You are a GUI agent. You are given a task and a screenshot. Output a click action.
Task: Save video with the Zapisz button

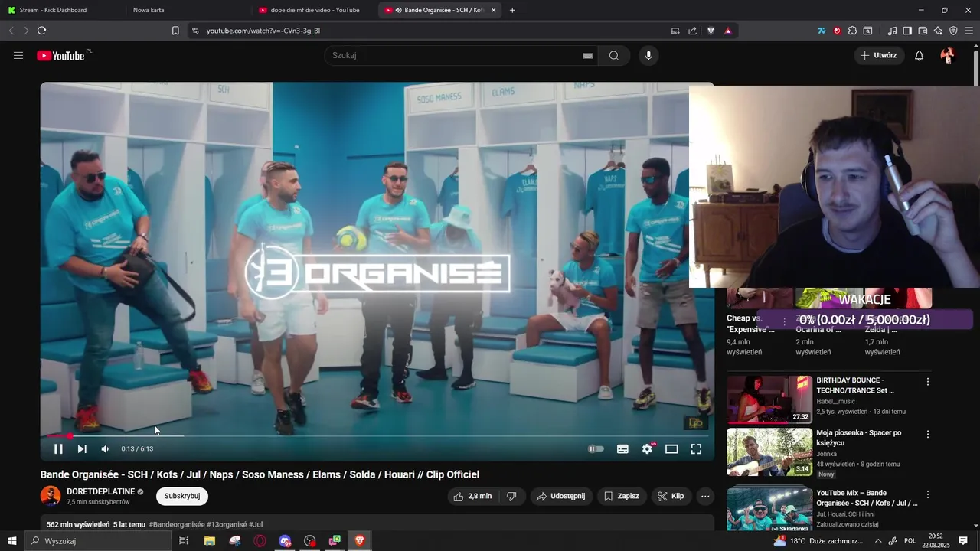coord(622,496)
